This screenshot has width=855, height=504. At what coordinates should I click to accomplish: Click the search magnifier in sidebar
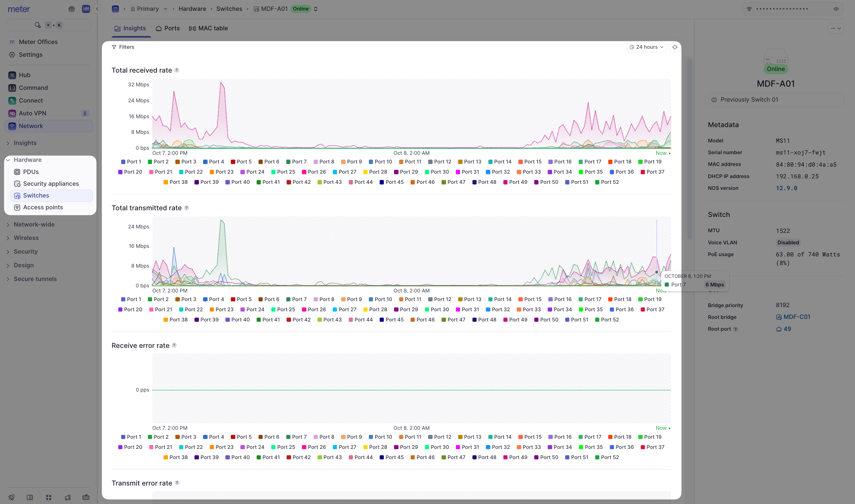[38, 25]
